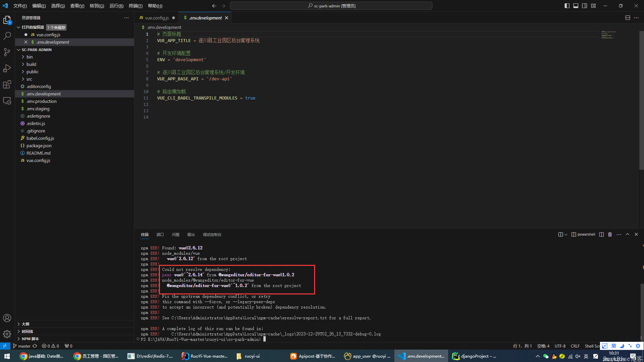Screen dimensions: 644x362
Task: Open the Search view icon
Action: coord(7,36)
